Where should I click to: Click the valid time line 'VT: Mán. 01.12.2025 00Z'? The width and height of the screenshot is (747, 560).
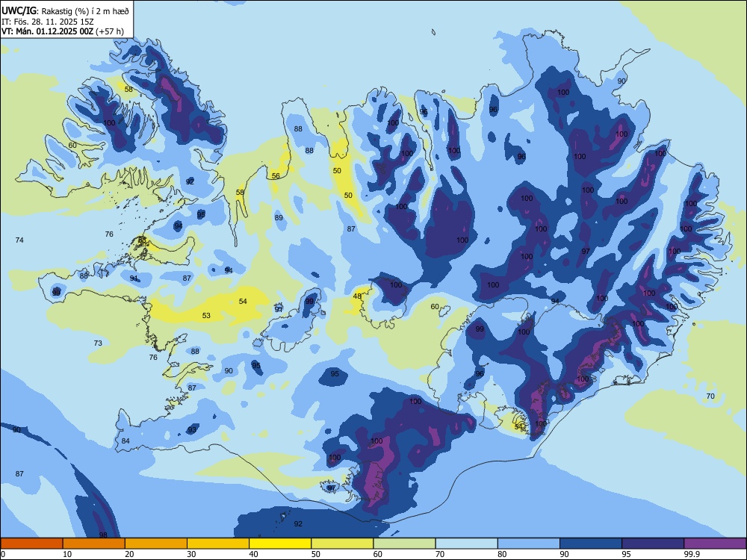(47, 31)
